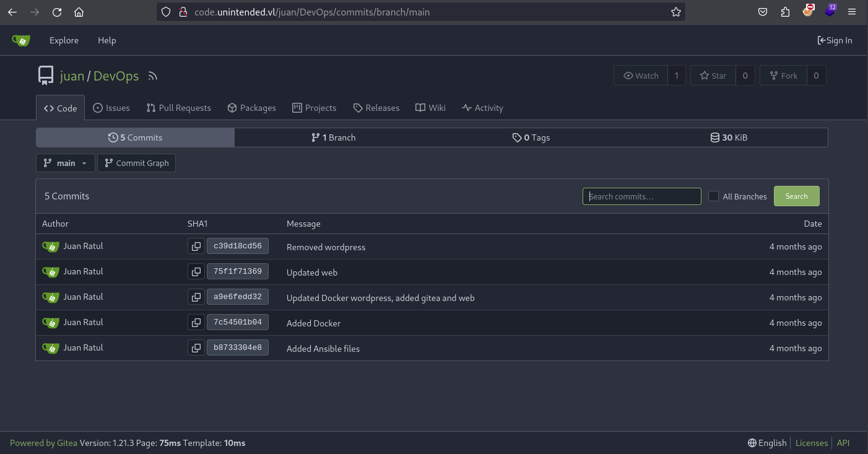Open the English language selector
The width and height of the screenshot is (868, 454).
point(767,443)
